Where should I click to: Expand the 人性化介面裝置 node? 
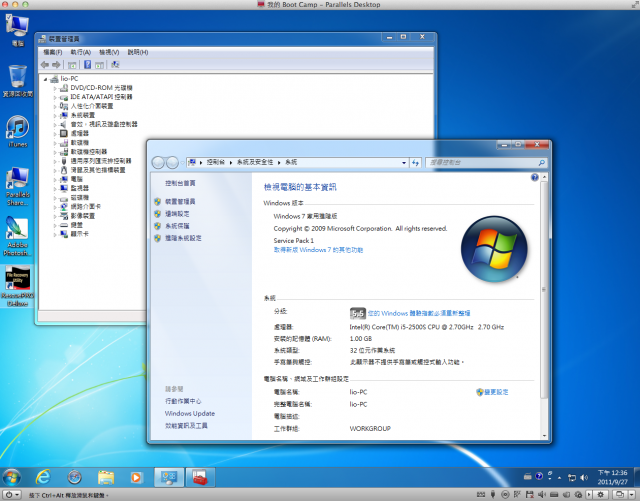click(55, 106)
